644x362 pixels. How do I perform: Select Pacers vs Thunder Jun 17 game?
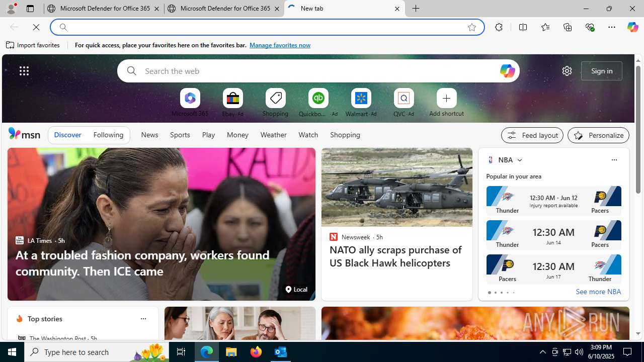[553, 269]
